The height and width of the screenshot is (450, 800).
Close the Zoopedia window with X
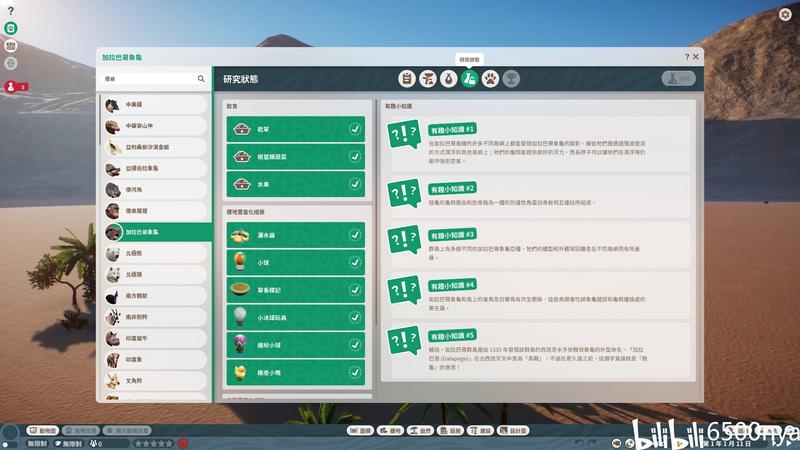(696, 57)
